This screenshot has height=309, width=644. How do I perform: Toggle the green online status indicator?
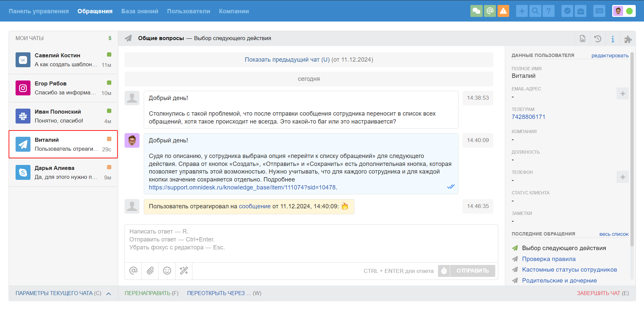[x=629, y=11]
